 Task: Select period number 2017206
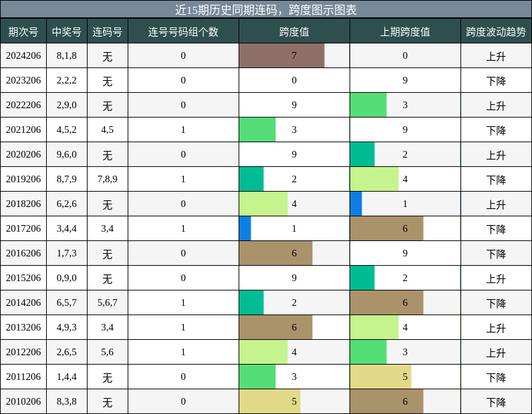click(x=23, y=228)
